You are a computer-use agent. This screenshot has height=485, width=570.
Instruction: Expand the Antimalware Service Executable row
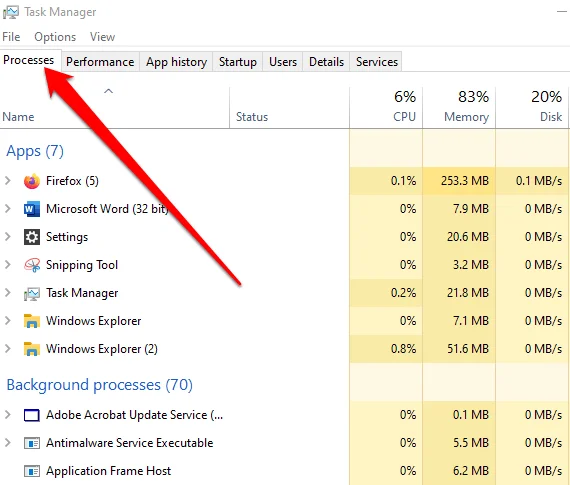coord(8,443)
